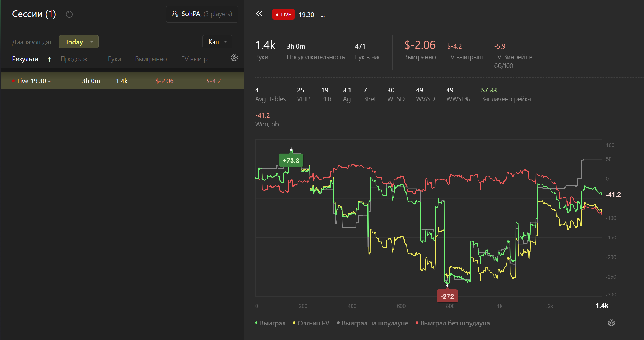Click the 49 W%SD stat

(x=425, y=94)
